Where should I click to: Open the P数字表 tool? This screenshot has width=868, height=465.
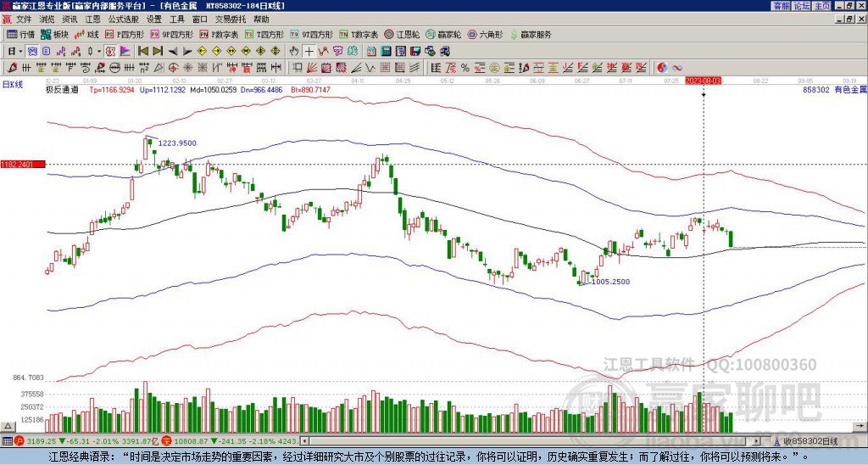click(220, 34)
